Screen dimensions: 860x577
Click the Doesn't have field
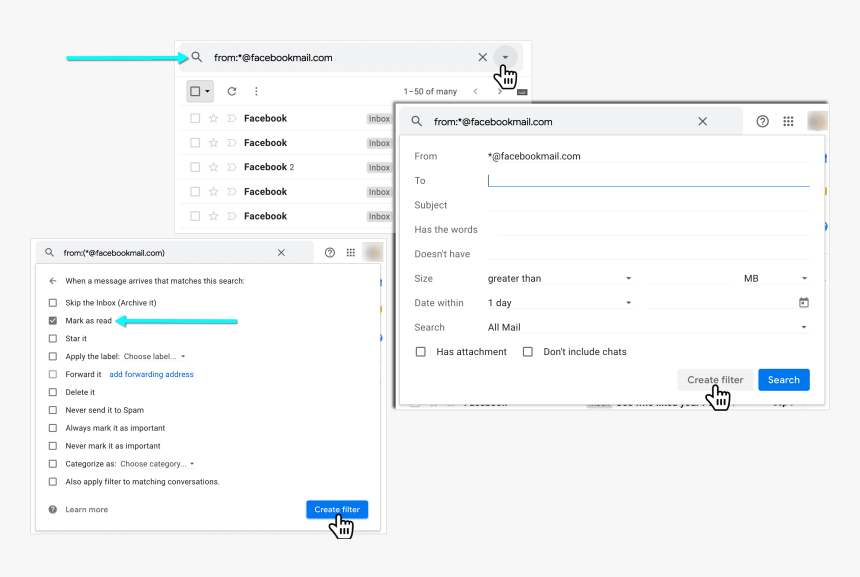click(648, 254)
